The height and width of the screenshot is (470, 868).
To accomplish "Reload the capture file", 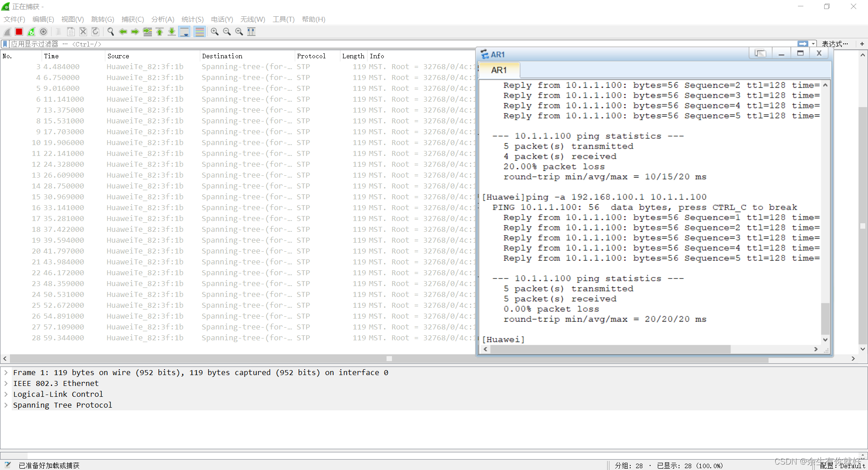I will (95, 32).
